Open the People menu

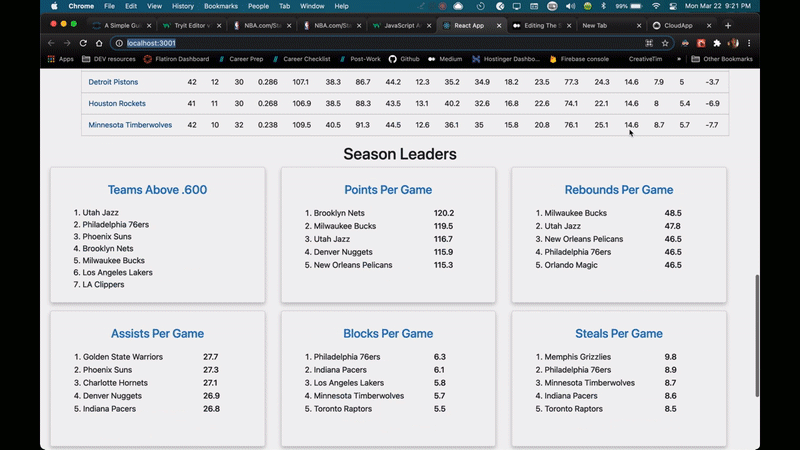(x=258, y=6)
